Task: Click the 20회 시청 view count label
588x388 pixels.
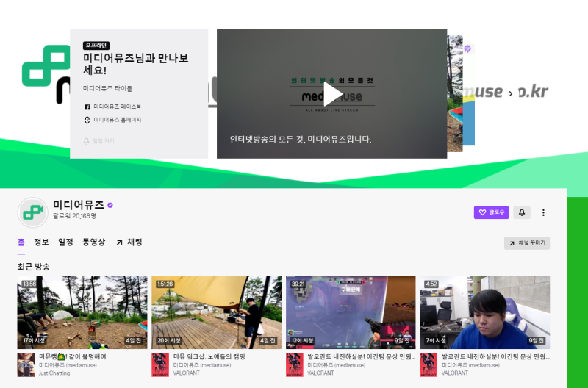Action: (x=169, y=341)
